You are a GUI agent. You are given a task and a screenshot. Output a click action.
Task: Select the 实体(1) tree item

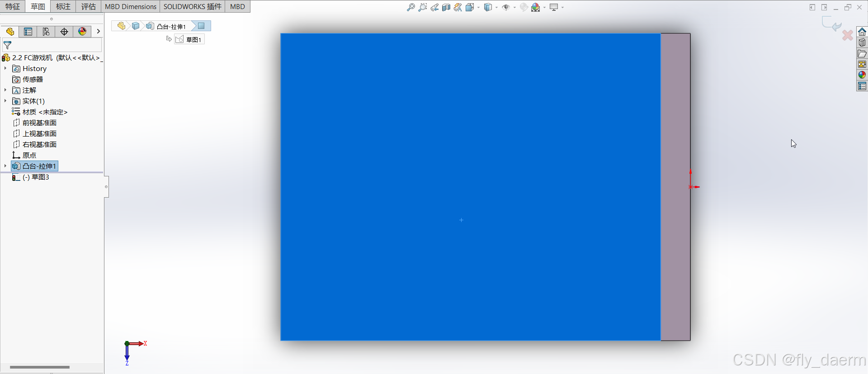(x=28, y=101)
